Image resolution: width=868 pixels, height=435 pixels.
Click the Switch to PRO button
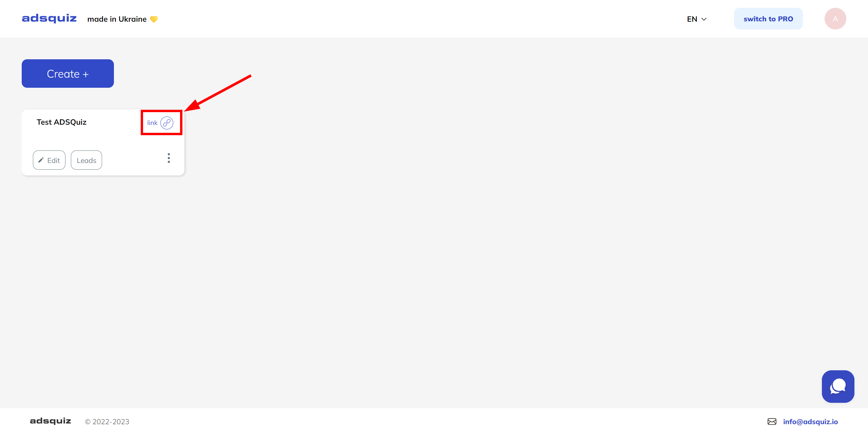(x=768, y=18)
